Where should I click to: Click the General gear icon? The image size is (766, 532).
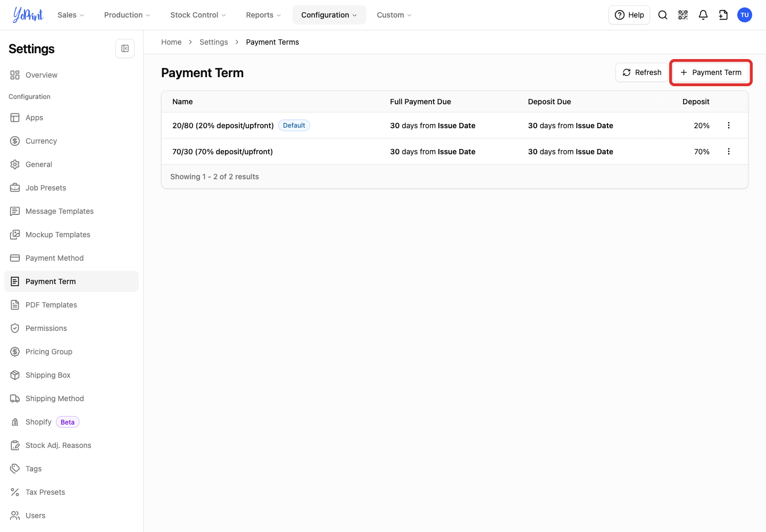[x=15, y=164]
